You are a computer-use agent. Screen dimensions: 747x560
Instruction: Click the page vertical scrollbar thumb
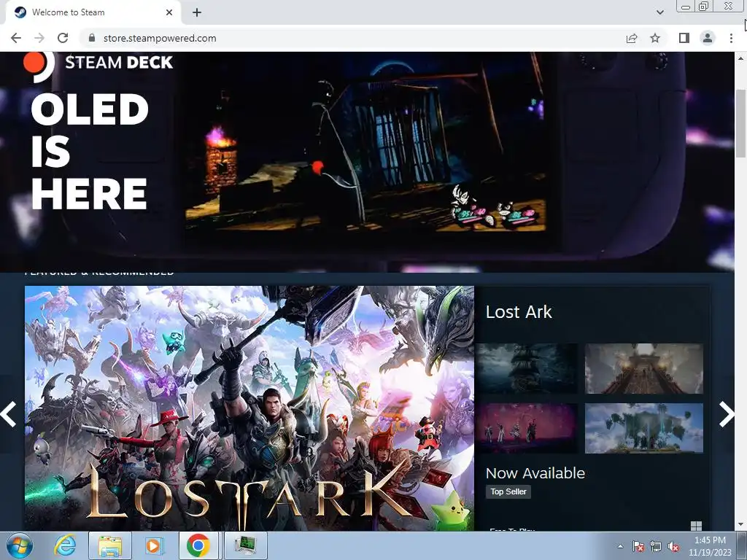[x=740, y=122]
